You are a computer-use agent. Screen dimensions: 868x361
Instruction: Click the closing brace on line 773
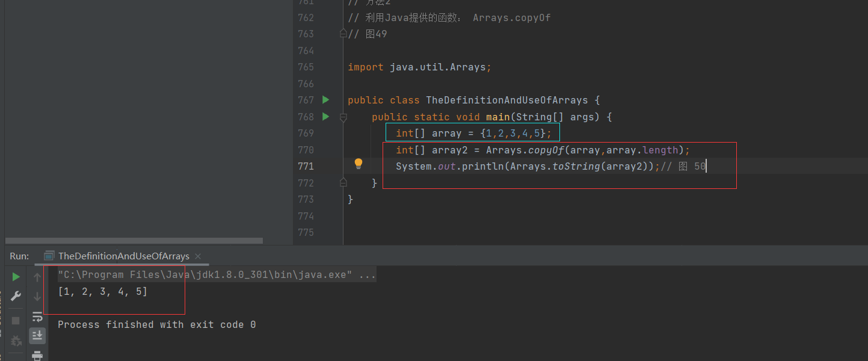pyautogui.click(x=351, y=199)
